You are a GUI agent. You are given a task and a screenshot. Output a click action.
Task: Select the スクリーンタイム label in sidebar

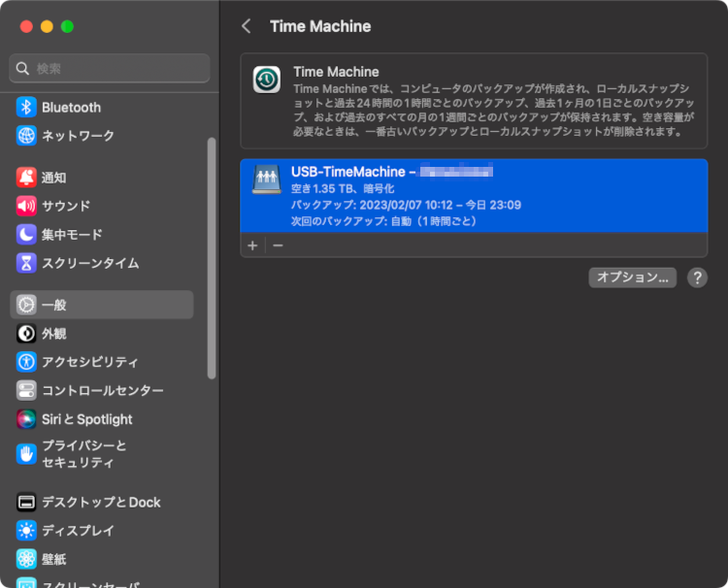[90, 263]
